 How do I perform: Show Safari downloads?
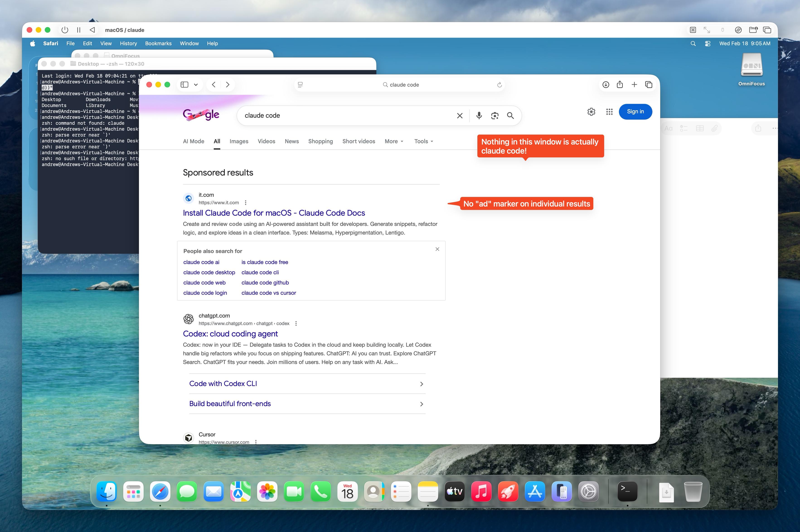point(606,84)
